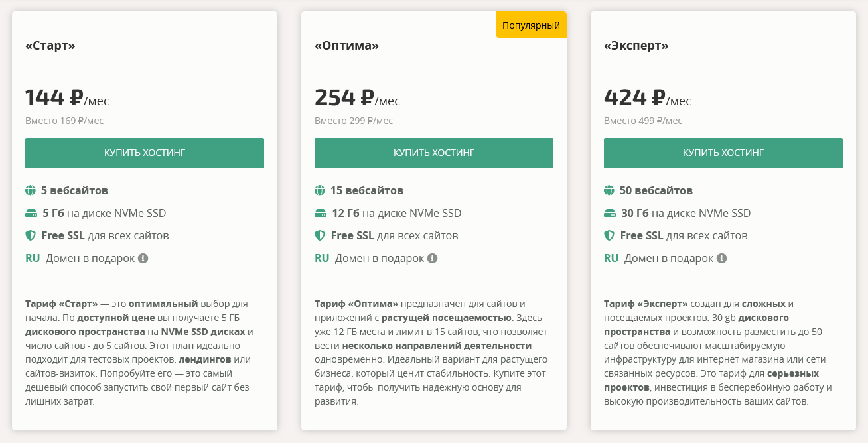
Task: Click '12 Гб на диске NVMe SSD'
Action: [x=397, y=214]
